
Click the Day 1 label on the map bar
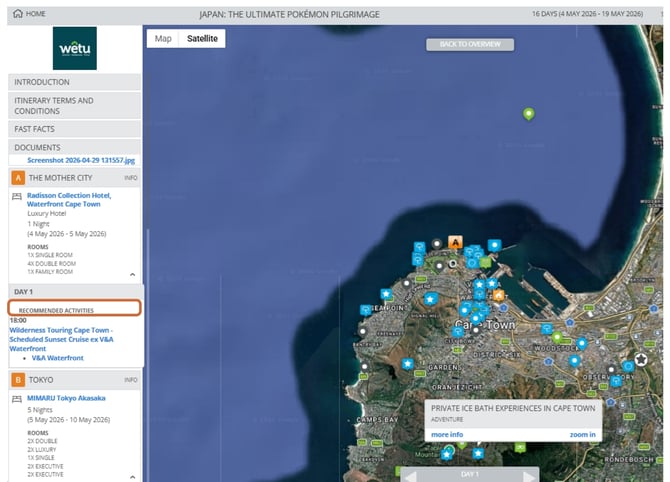point(470,474)
